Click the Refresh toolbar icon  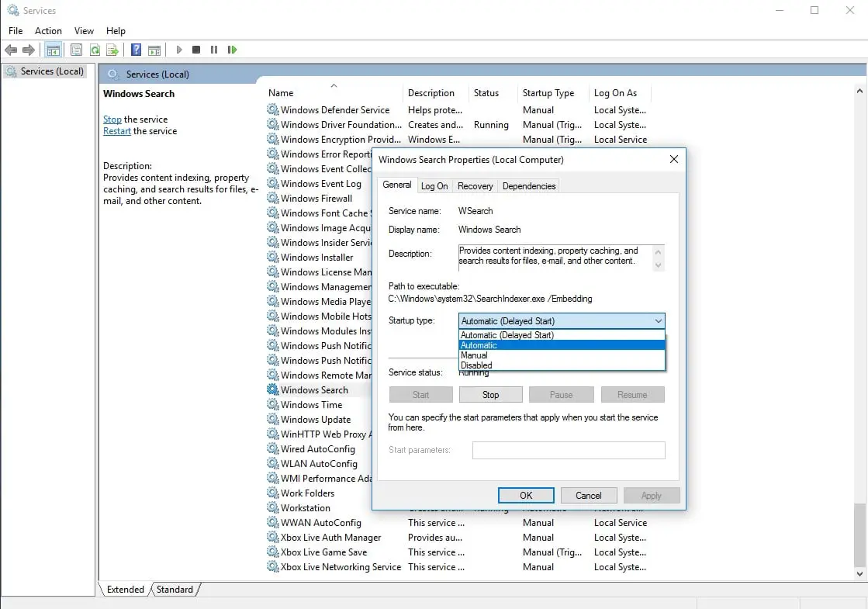[x=95, y=50]
